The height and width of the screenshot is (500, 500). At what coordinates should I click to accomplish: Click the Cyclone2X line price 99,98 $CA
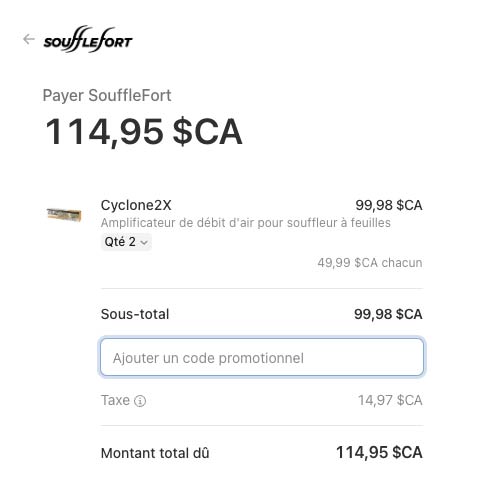coord(389,205)
